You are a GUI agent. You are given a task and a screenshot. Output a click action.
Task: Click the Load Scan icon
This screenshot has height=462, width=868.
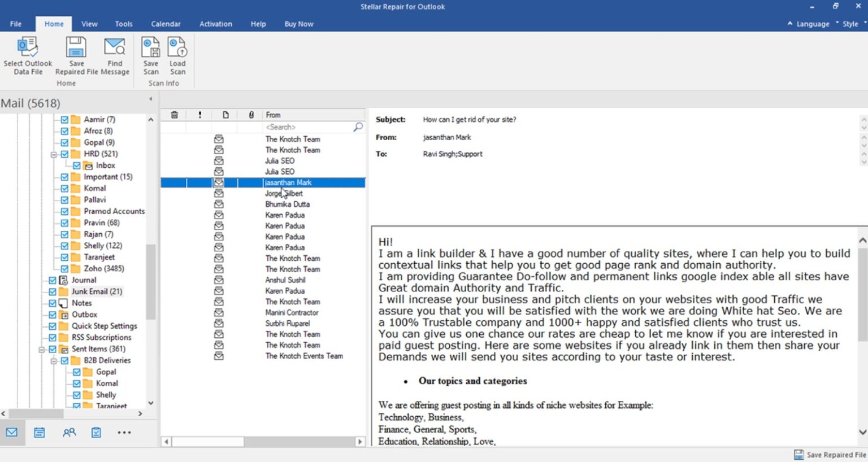click(177, 55)
